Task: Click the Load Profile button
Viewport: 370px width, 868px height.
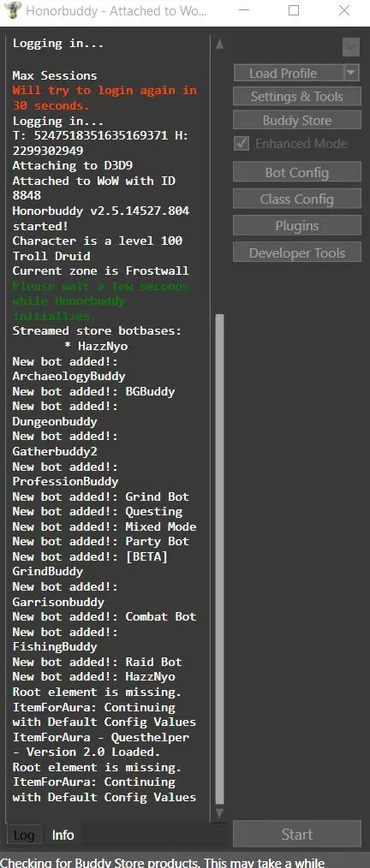Action: pyautogui.click(x=289, y=73)
